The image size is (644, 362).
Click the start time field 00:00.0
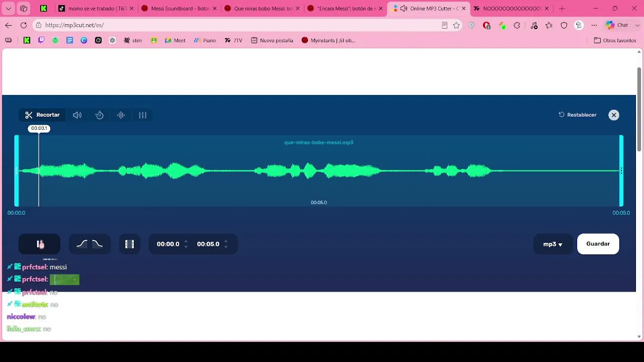(x=168, y=244)
